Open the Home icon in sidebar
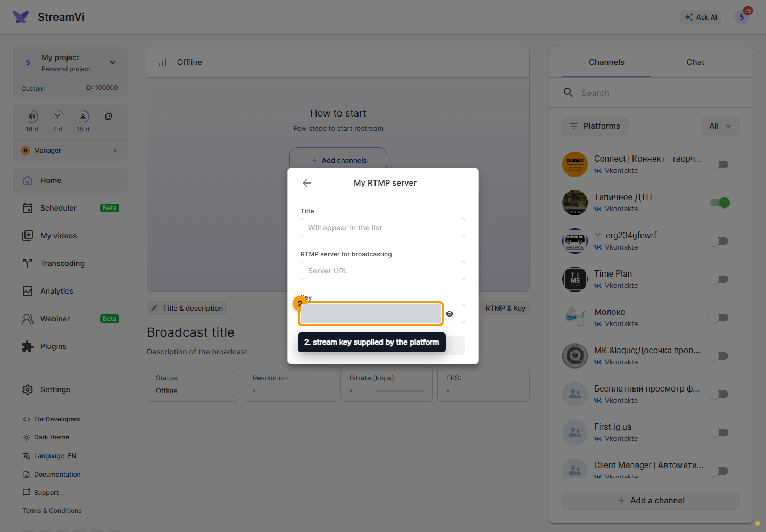This screenshot has height=532, width=766. 28,180
